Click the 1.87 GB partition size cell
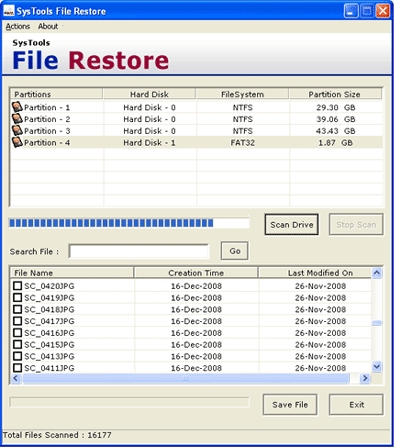Viewport: 394px width, 448px height. (x=335, y=143)
